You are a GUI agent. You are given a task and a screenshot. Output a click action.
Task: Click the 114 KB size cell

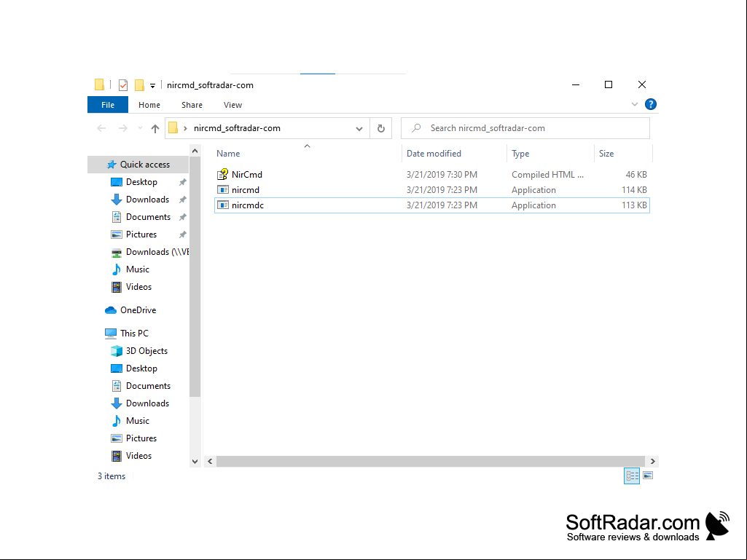[634, 190]
